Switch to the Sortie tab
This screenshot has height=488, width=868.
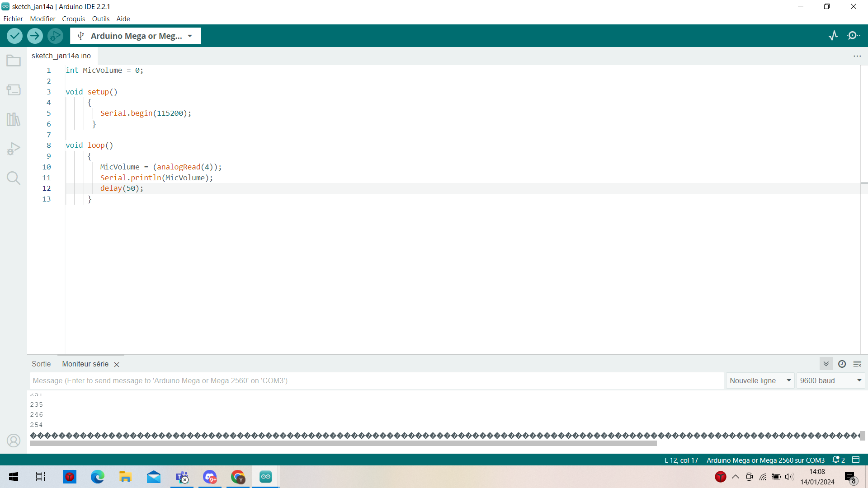pos(41,364)
